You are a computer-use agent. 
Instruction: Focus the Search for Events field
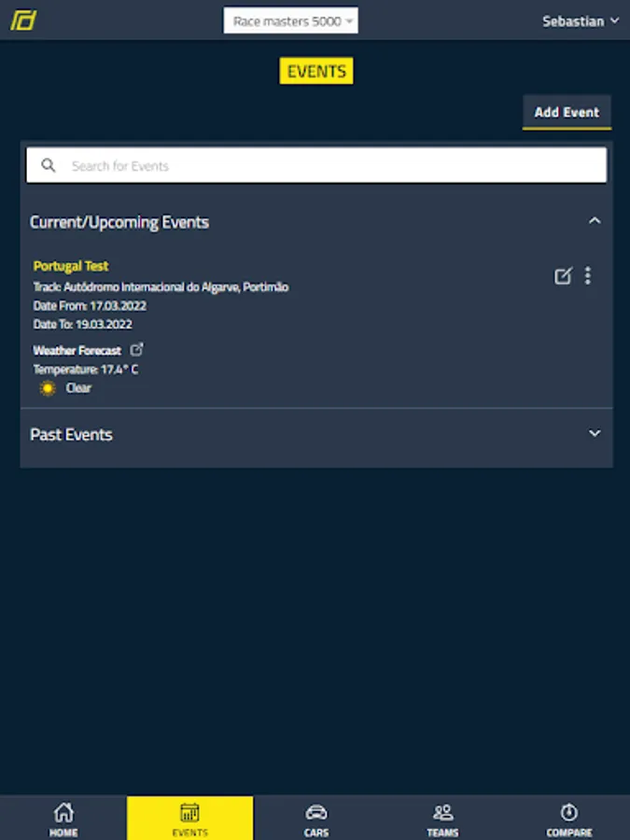click(x=316, y=165)
